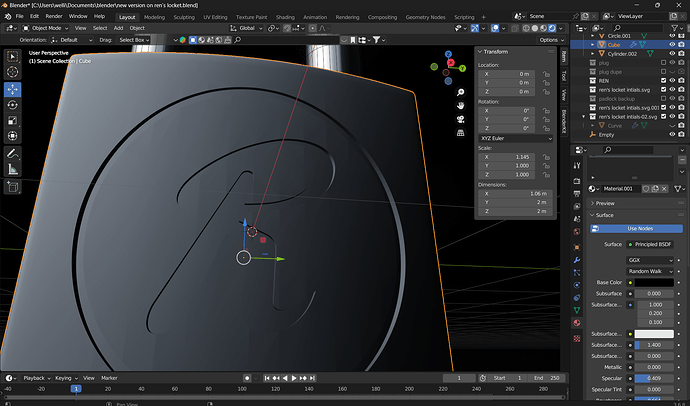
Task: Play the animation forward
Action: click(294, 378)
